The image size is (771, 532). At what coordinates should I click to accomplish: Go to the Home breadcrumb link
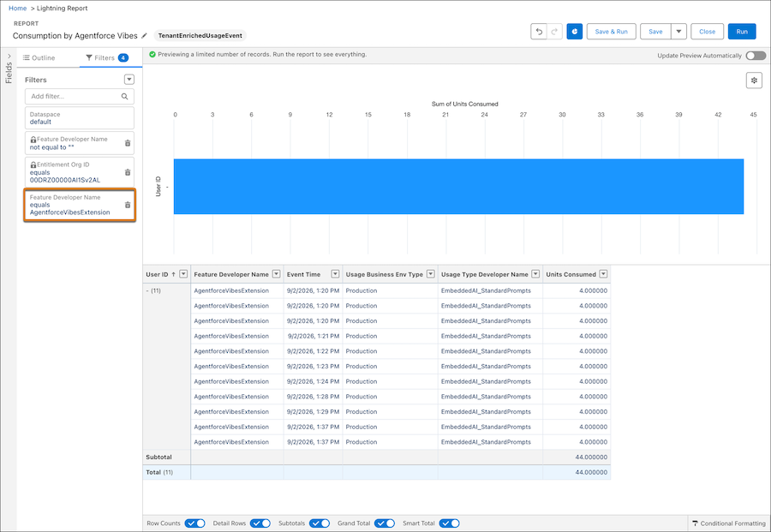coord(18,9)
